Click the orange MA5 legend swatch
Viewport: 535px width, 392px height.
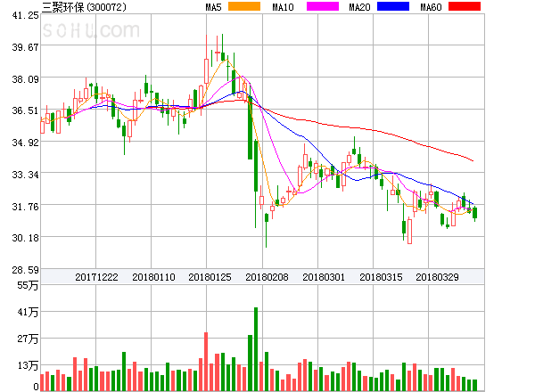244,6
